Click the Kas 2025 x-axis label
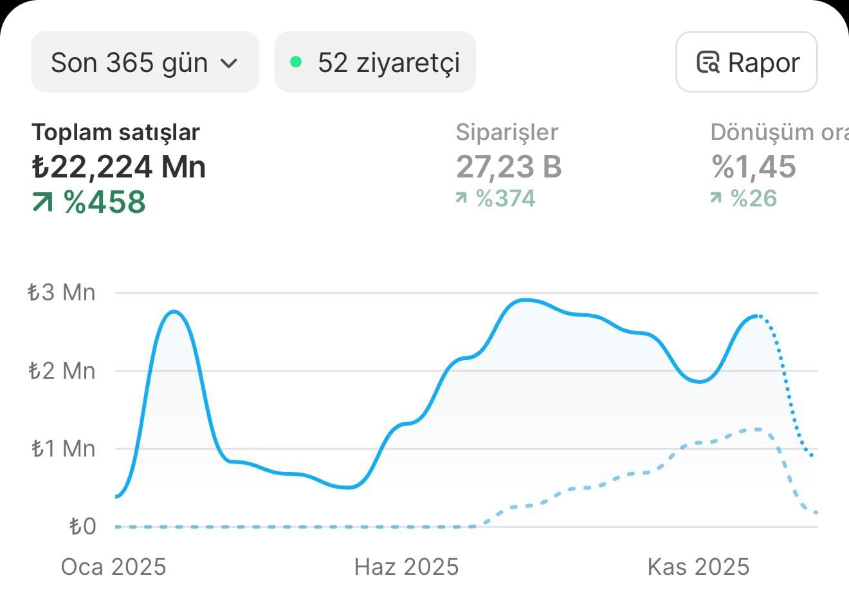849x616 pixels. point(698,567)
